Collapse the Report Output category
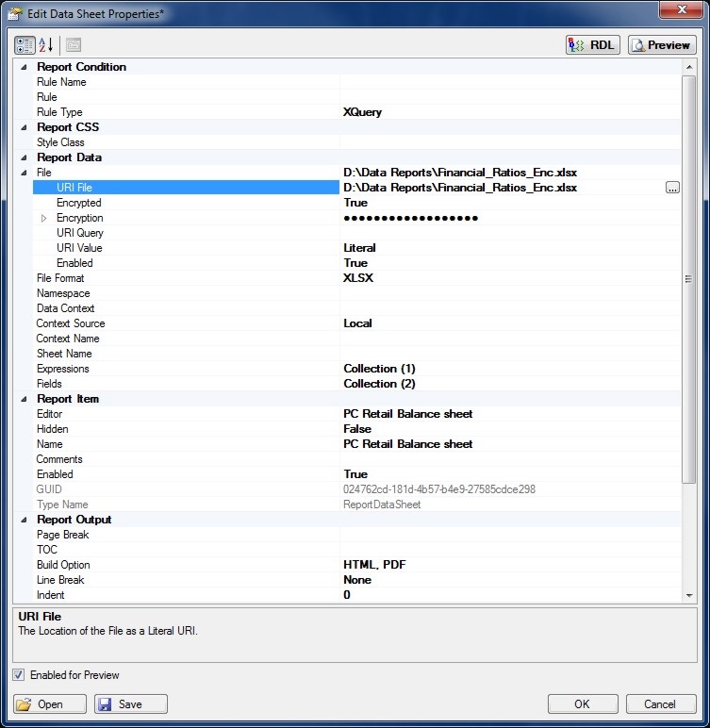 point(24,520)
